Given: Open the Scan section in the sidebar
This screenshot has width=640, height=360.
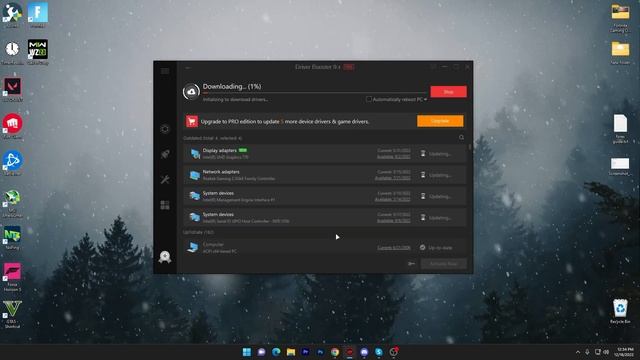Looking at the screenshot, I should 165,129.
